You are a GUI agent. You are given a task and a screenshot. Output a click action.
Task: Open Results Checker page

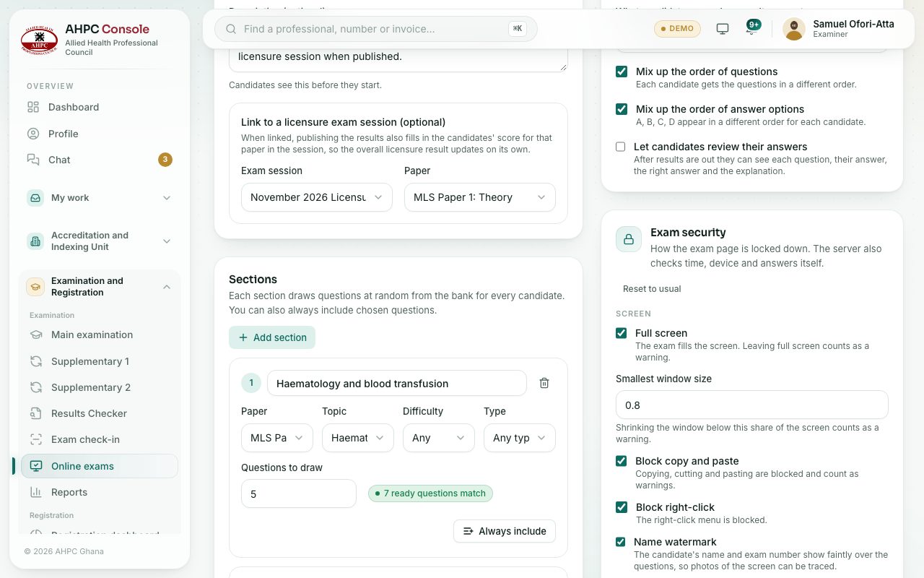click(100, 413)
